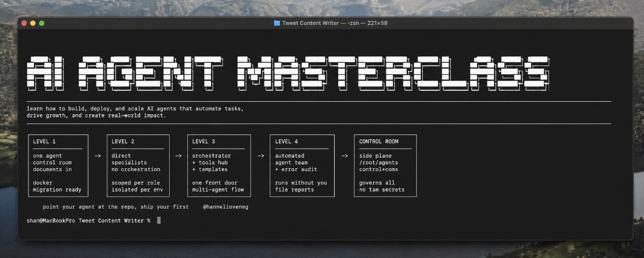The height and width of the screenshot is (258, 644).
Task: Click the @hannelioveneg handle text
Action: point(225,207)
